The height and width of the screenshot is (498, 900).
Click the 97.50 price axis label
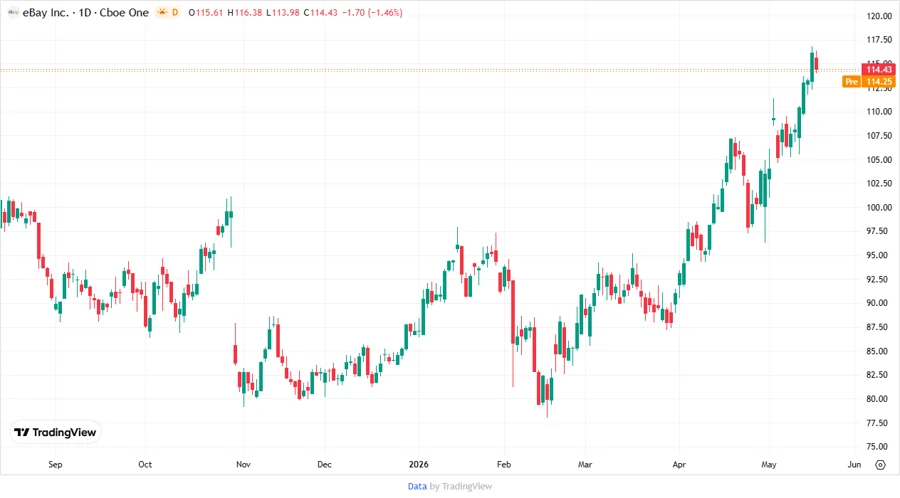coord(879,231)
